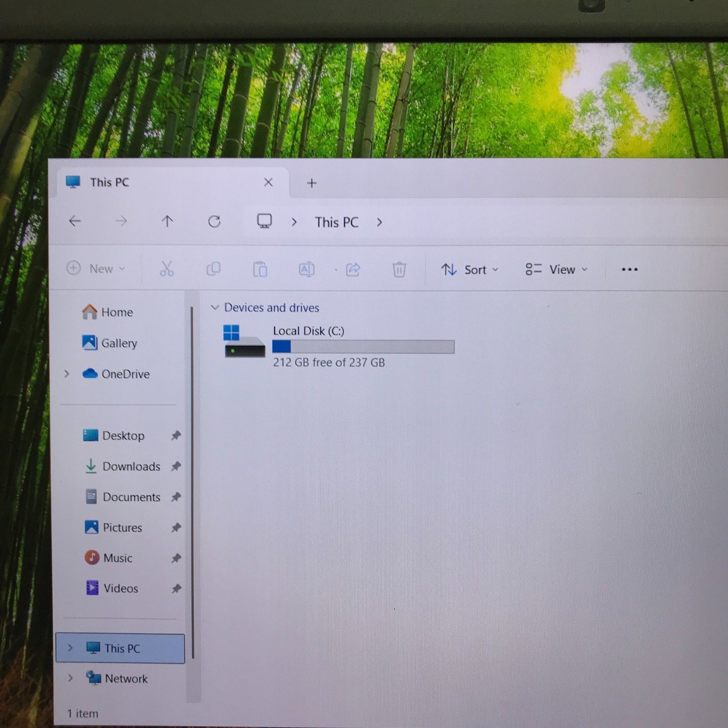Click the Rename icon
Screen dimensions: 728x728
point(306,269)
